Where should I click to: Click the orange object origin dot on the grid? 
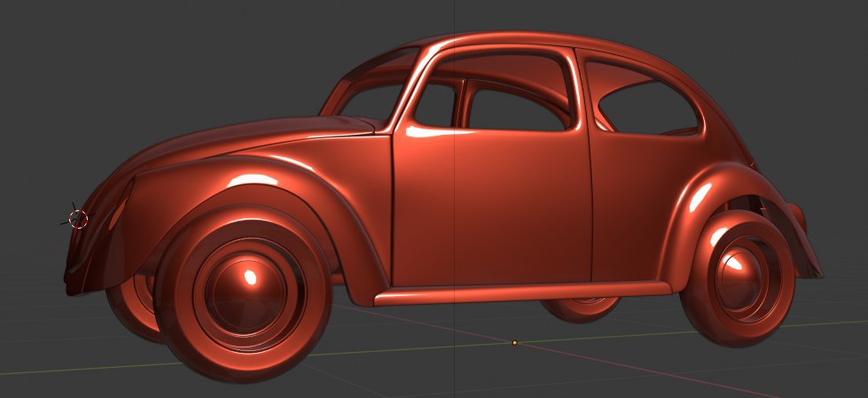coord(514,343)
